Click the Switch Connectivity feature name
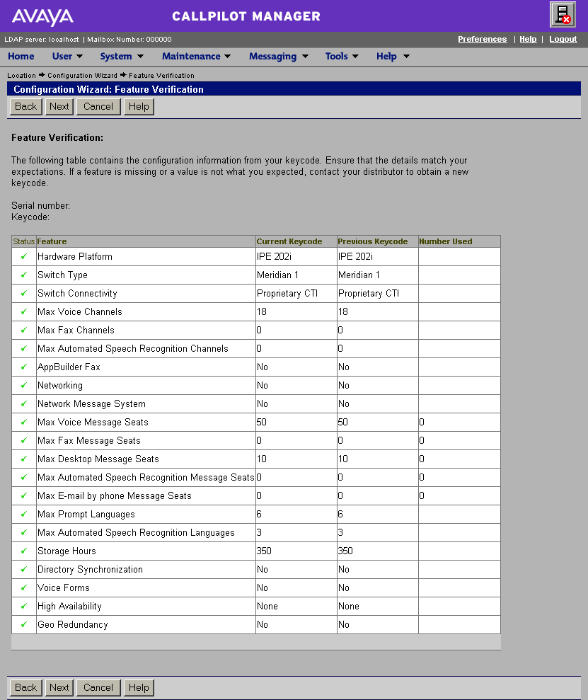Screen dimensions: 588x700 click(x=77, y=293)
